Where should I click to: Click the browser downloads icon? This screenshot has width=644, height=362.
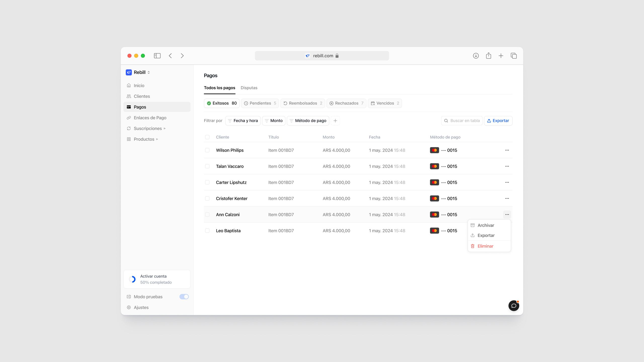[476, 56]
